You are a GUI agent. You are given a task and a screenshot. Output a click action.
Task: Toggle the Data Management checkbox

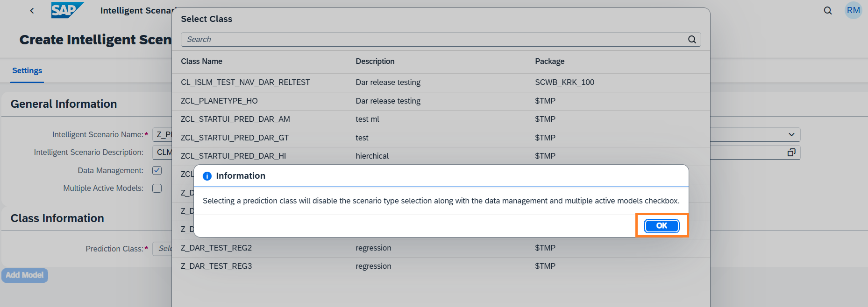click(157, 170)
